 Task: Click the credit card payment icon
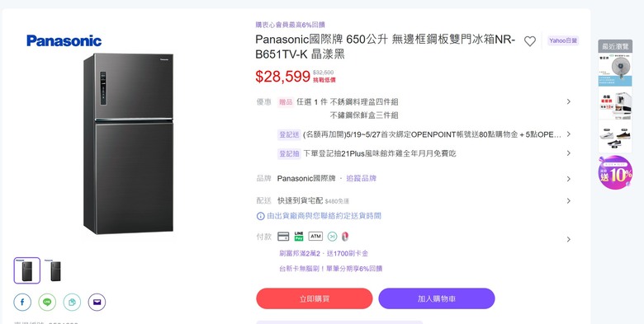(x=283, y=237)
